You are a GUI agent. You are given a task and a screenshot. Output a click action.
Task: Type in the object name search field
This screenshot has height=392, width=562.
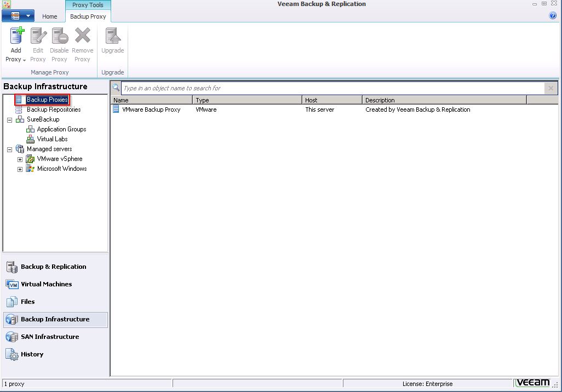click(x=329, y=88)
